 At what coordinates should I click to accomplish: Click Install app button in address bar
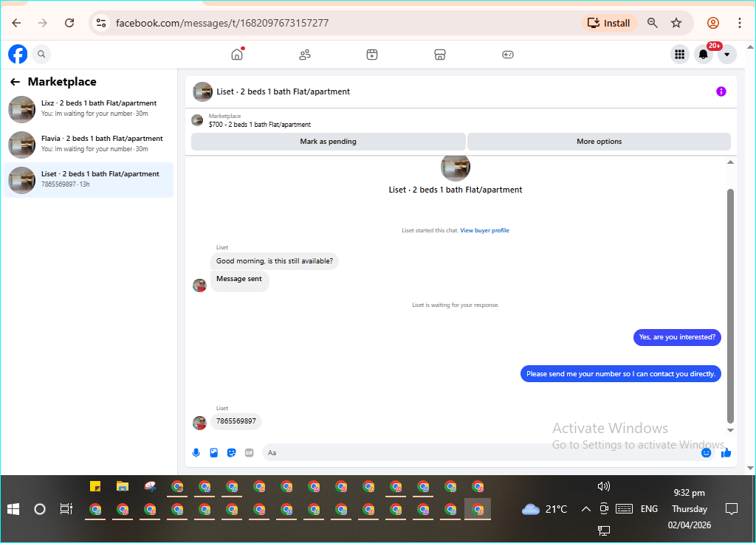point(609,23)
